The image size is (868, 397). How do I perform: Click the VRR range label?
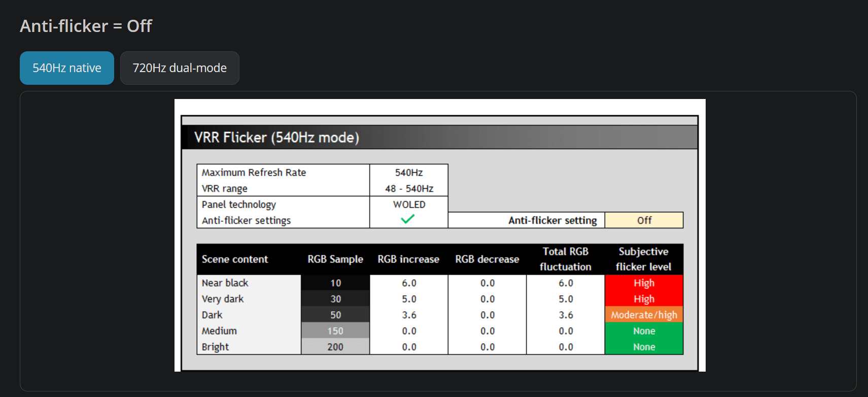point(224,188)
